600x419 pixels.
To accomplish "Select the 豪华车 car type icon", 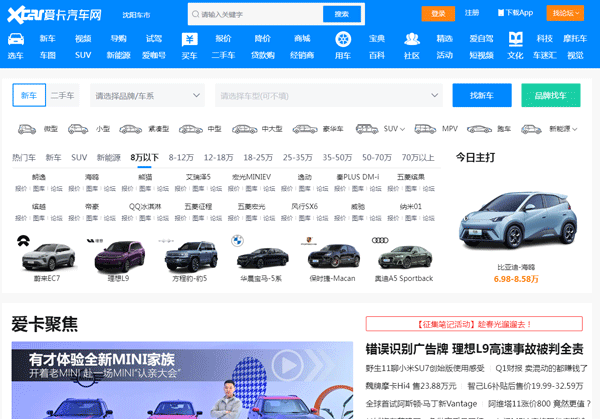I will coord(305,129).
